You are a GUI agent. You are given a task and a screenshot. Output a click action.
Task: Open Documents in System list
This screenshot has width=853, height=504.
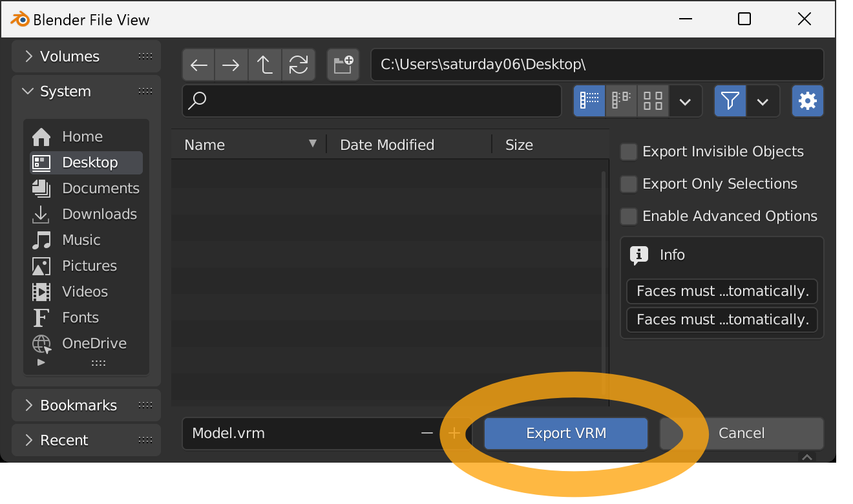87,188
